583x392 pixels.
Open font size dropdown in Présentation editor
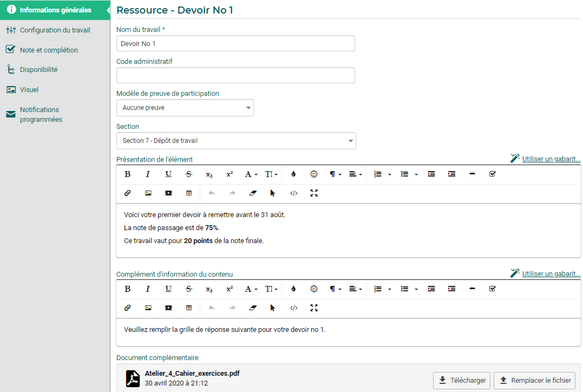[271, 174]
